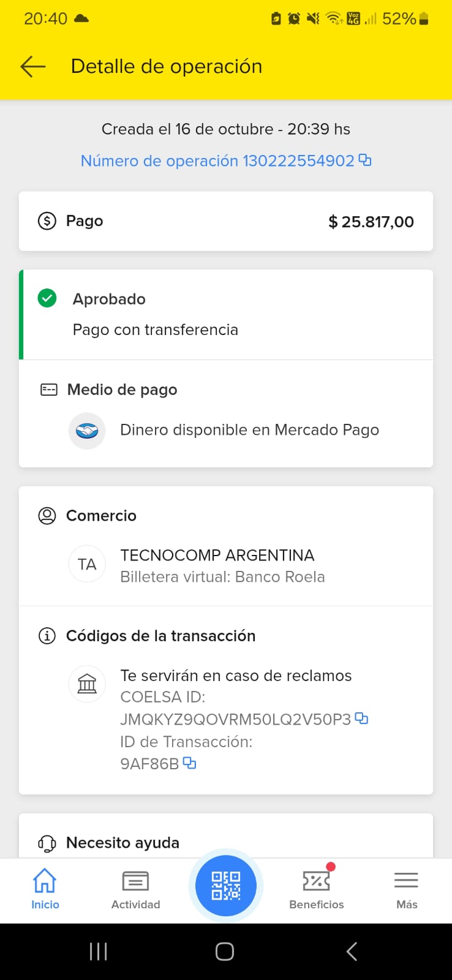This screenshot has height=980, width=452.
Task: Copy the ID de Transacción code
Action: pos(190,763)
